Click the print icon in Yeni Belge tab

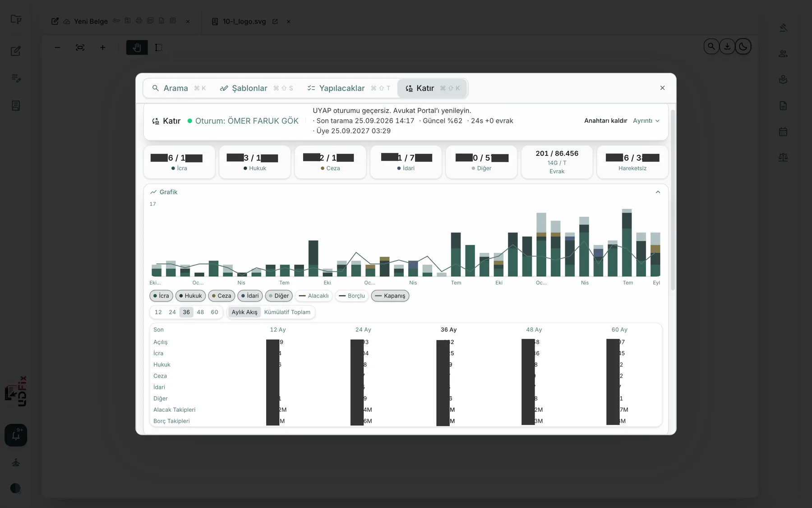pyautogui.click(x=139, y=21)
